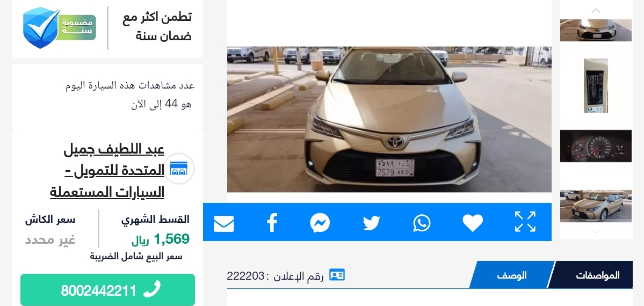Select the tire sticker thumbnail
Screen dimensions: 644x306
[596, 85]
